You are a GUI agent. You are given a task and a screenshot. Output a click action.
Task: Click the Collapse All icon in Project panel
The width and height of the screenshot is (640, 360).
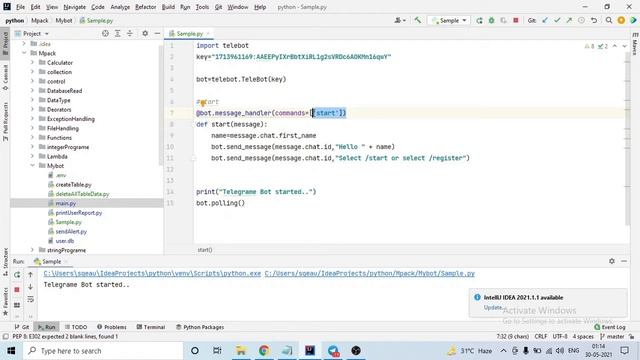point(130,33)
